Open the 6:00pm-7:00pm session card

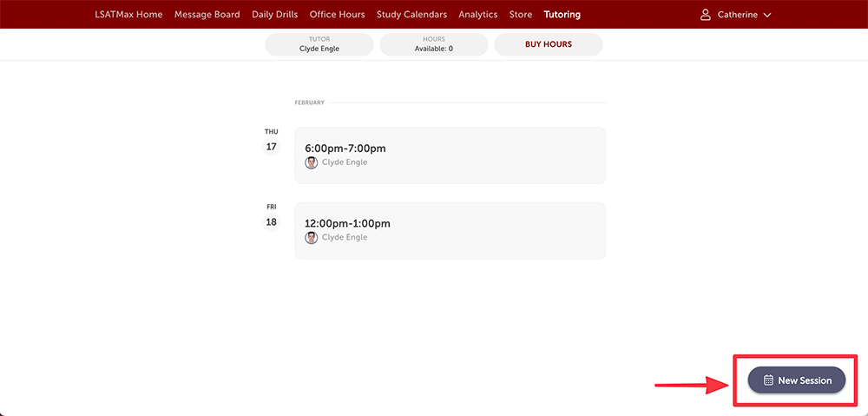click(x=450, y=155)
